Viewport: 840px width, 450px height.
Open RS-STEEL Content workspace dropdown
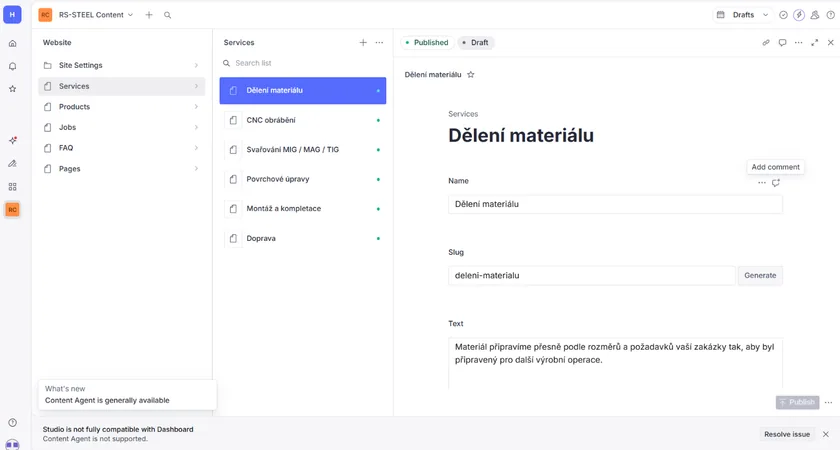point(95,15)
